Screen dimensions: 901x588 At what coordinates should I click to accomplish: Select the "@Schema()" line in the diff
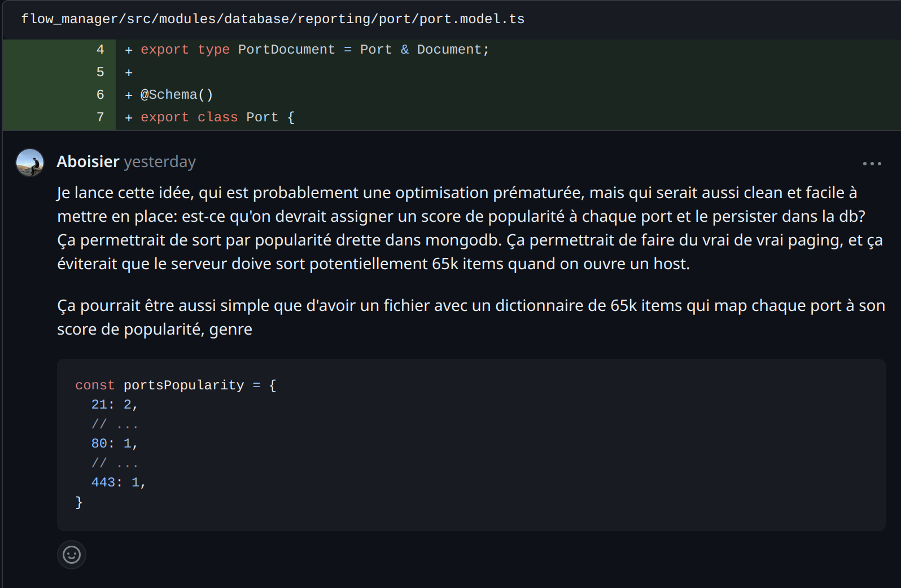(x=177, y=94)
